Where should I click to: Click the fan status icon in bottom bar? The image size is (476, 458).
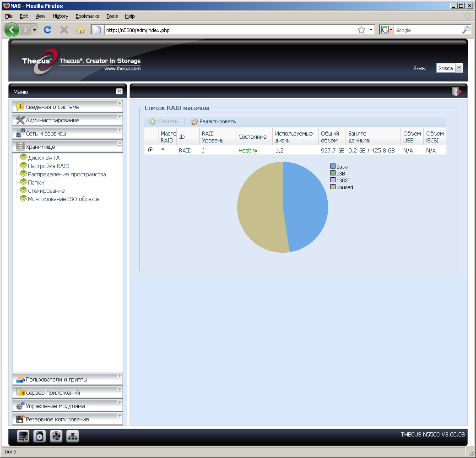(x=56, y=436)
